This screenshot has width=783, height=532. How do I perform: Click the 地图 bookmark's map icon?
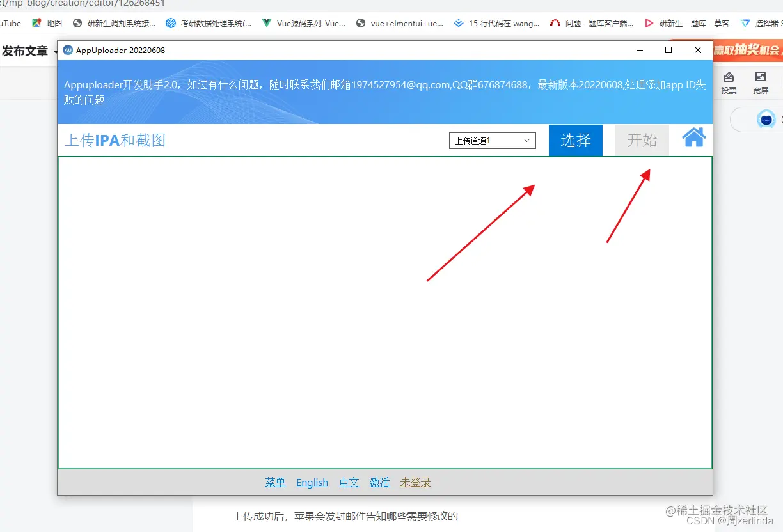tap(36, 23)
